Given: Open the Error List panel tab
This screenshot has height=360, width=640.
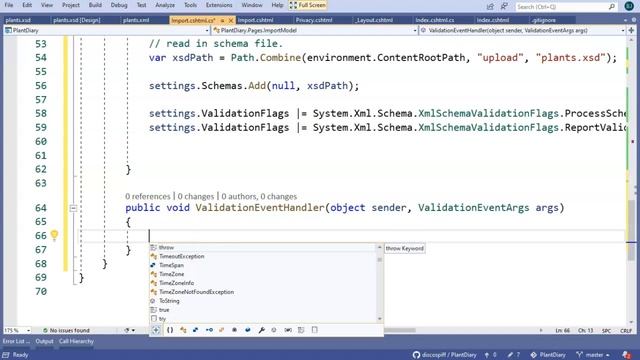Looking at the screenshot, I should point(16,341).
